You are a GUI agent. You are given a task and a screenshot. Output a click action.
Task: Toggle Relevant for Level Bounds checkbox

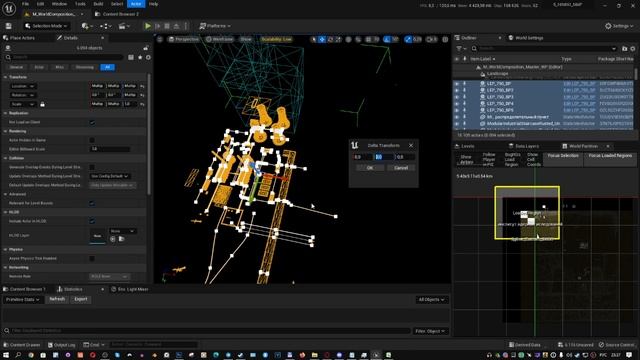pyautogui.click(x=92, y=203)
